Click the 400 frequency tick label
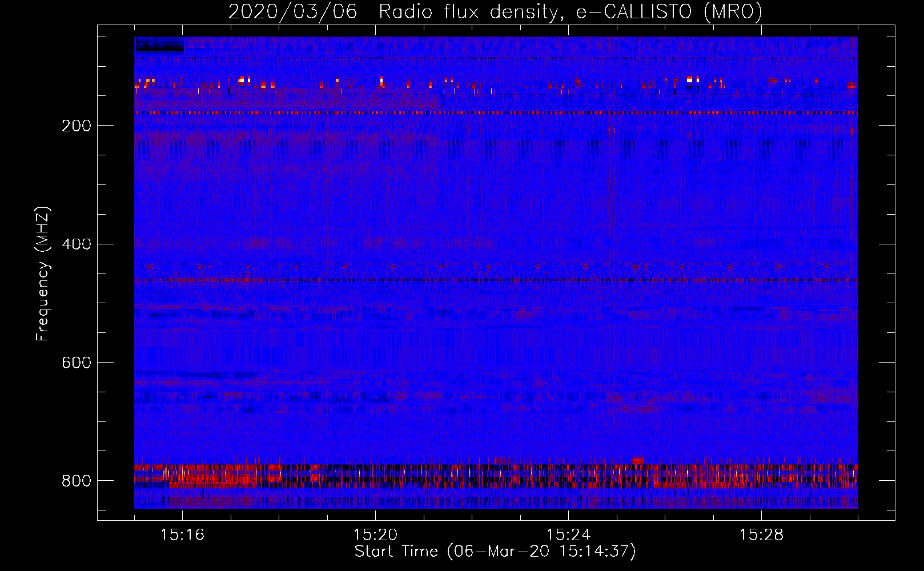924x571 pixels. pos(77,244)
